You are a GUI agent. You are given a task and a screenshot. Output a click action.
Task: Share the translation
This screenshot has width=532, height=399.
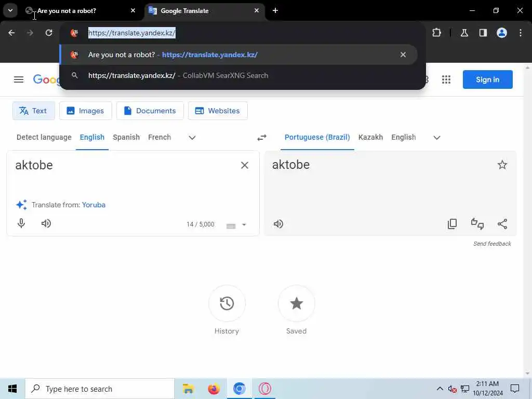coord(502,224)
